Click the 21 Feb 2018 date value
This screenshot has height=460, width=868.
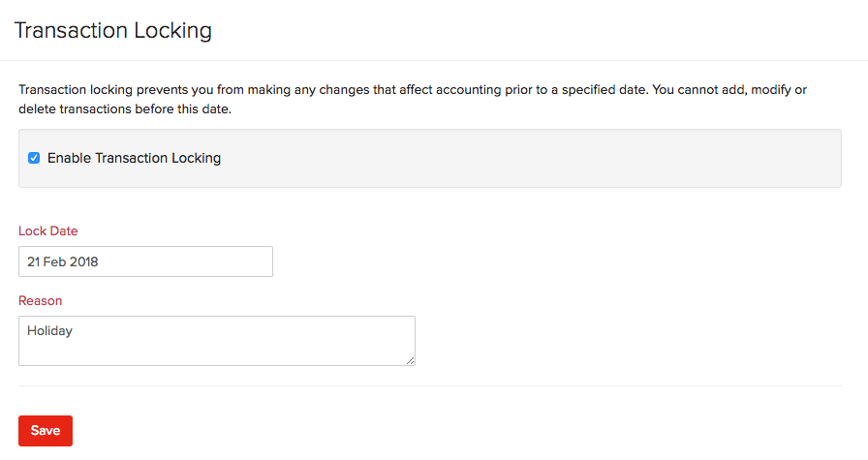[63, 261]
